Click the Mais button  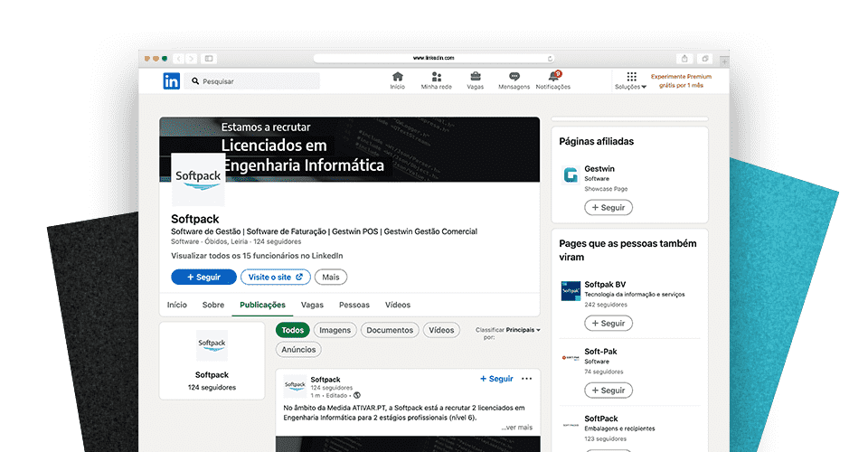331,278
